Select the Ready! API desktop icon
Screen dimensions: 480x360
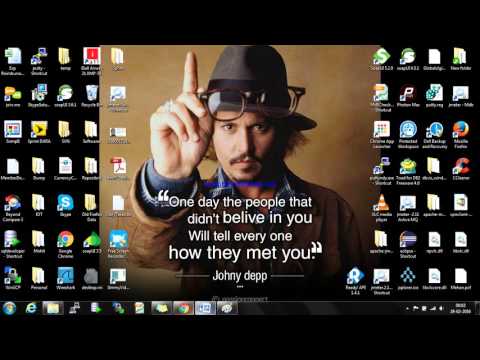[355, 281]
